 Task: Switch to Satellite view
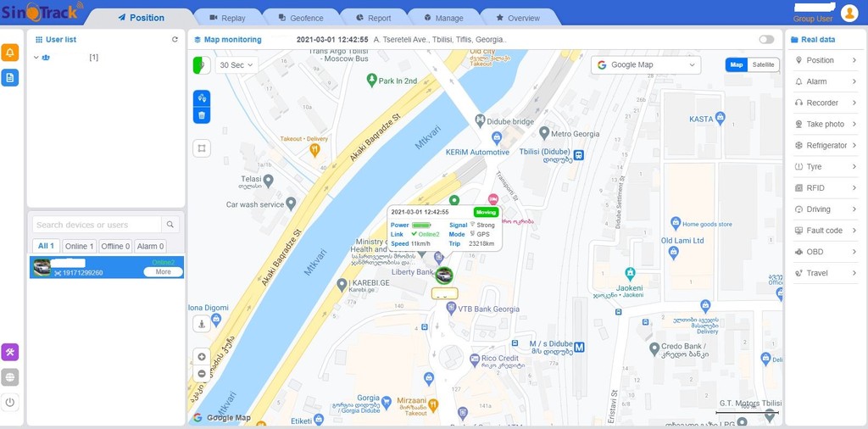coord(764,64)
